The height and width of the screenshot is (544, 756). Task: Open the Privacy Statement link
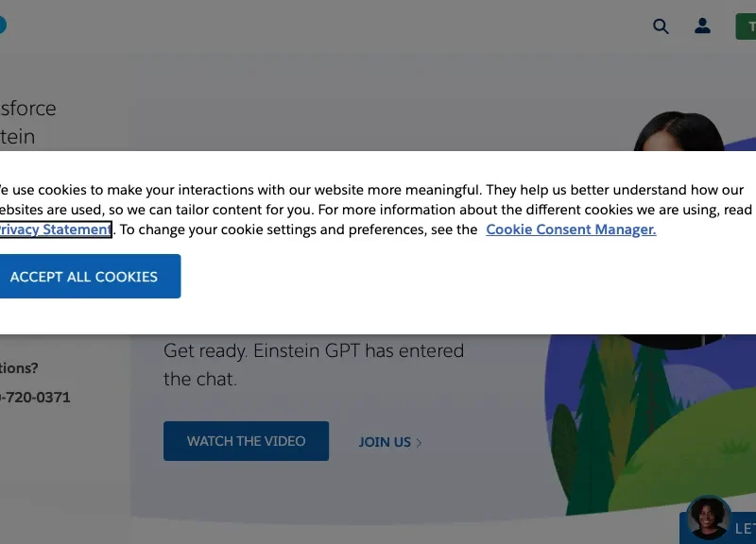[56, 229]
